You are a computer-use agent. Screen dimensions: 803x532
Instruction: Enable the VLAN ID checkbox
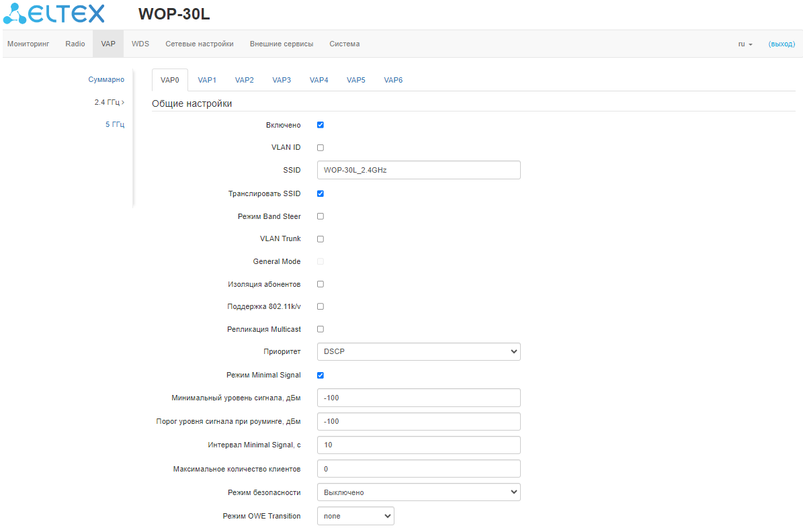[x=321, y=148]
